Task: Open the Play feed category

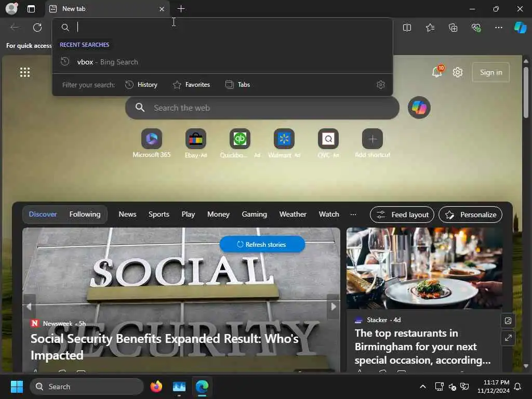Action: pyautogui.click(x=188, y=215)
